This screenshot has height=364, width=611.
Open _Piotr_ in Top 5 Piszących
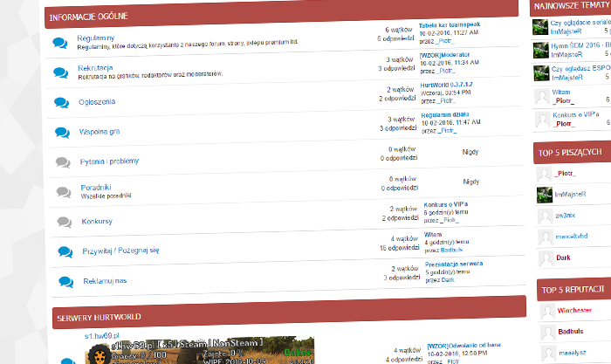click(565, 174)
